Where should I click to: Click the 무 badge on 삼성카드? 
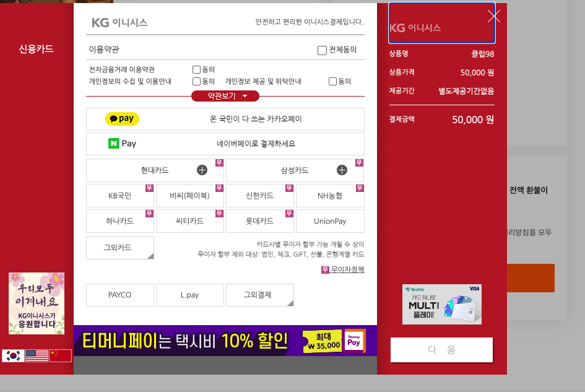pyautogui.click(x=359, y=163)
